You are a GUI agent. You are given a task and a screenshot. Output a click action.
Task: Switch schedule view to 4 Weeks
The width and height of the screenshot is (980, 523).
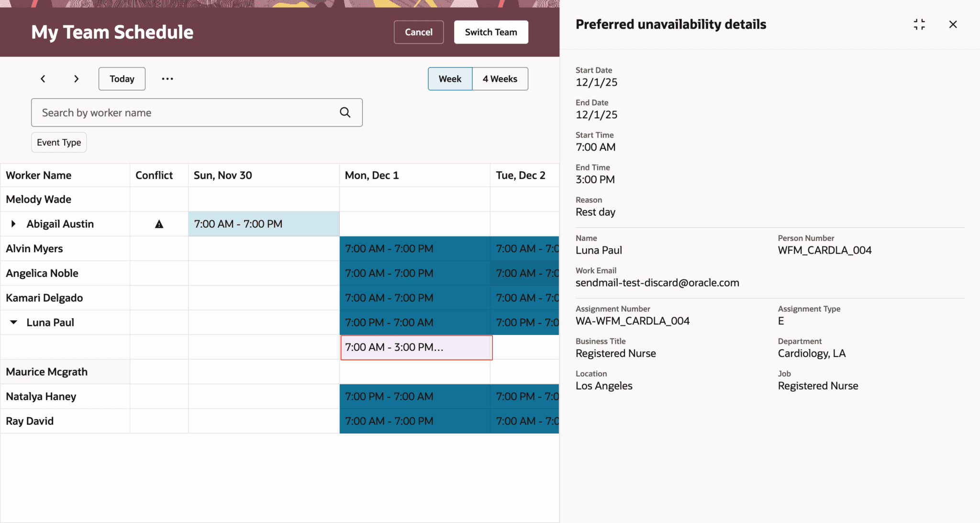pyautogui.click(x=500, y=78)
